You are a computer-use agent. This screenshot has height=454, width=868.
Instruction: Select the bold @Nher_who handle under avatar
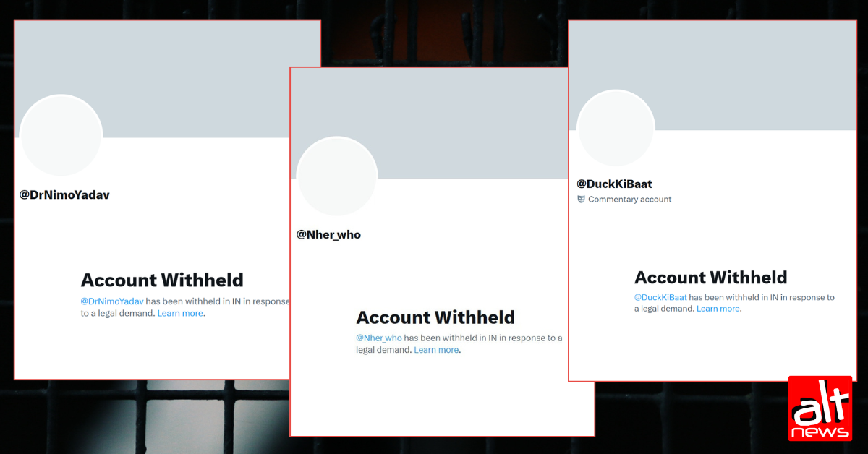328,234
